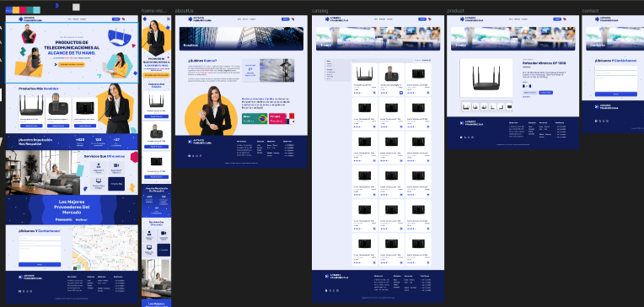Click the message textarea in home contact form
Screen dimensions: 644x307
tap(40, 254)
